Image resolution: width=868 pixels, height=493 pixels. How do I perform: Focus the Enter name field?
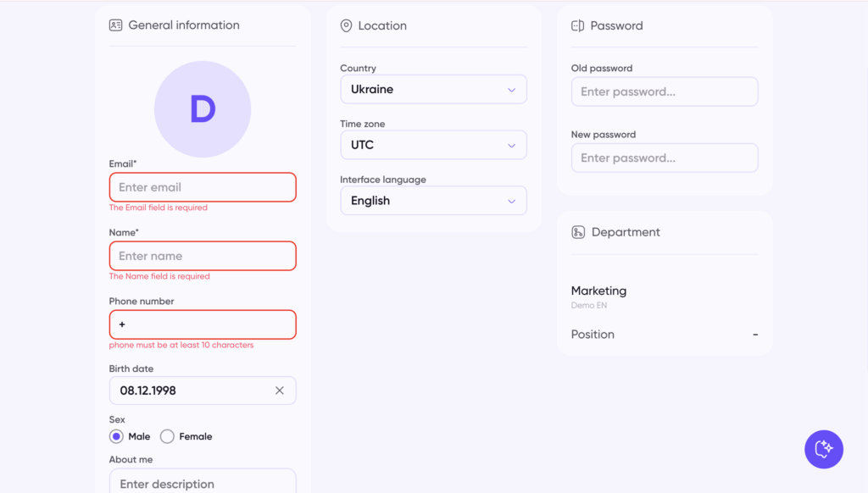point(203,256)
